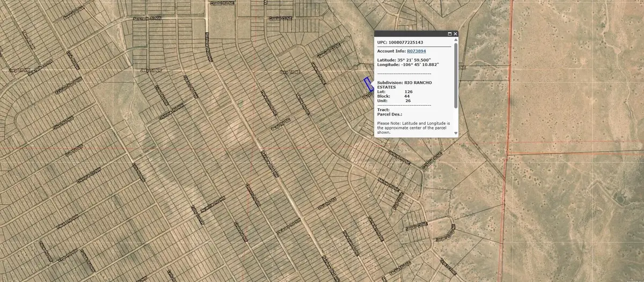Click the Serenade St NW street label
This screenshot has height=282, width=644.
(x=147, y=18)
